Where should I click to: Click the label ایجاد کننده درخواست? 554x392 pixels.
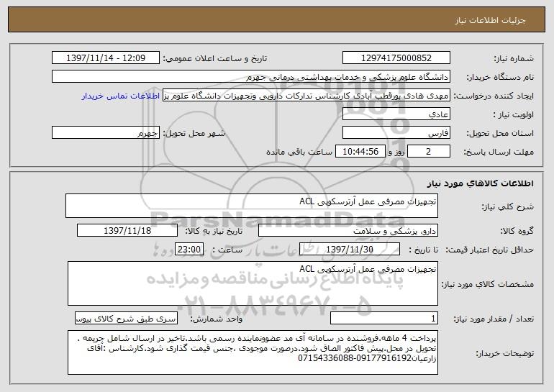[x=494, y=96]
